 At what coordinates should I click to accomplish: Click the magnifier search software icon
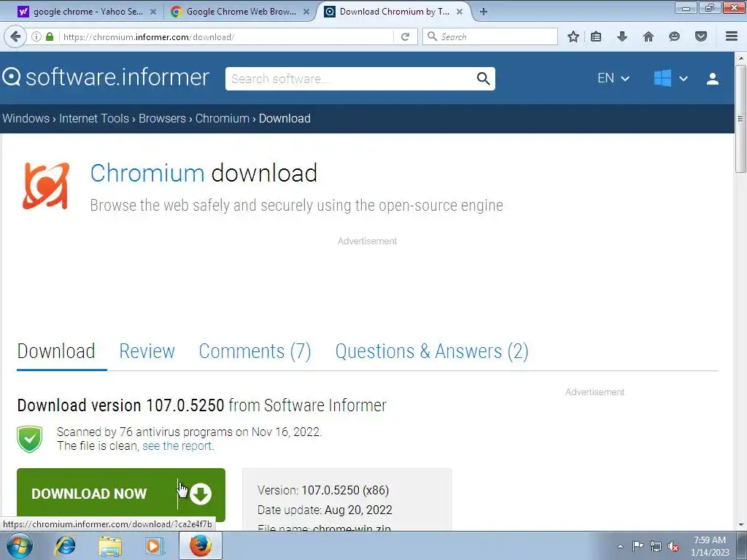tap(483, 79)
